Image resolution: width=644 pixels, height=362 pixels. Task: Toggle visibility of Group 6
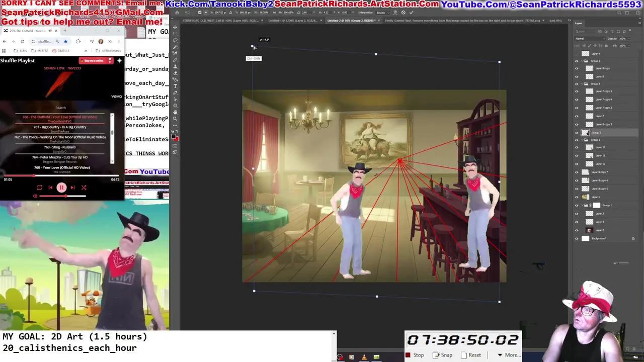coord(577,61)
